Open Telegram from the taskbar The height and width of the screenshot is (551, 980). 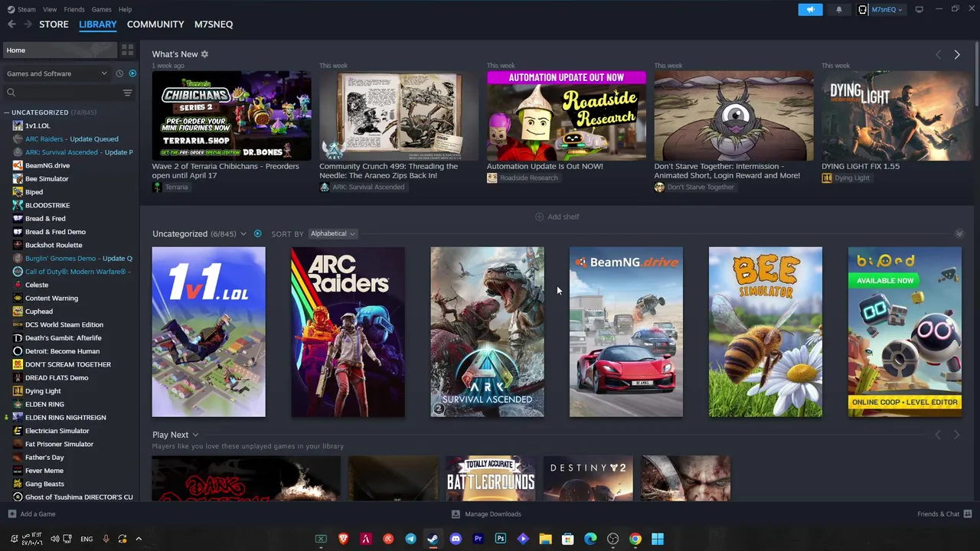[410, 539]
